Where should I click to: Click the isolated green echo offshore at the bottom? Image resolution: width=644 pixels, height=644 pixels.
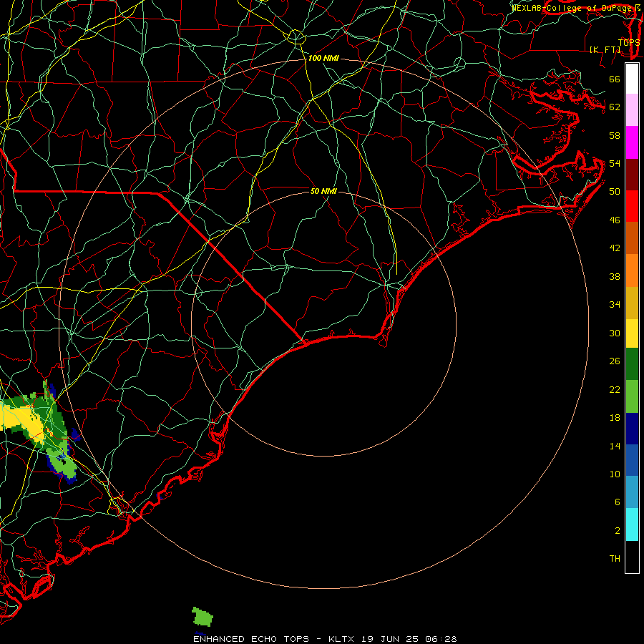(x=203, y=617)
